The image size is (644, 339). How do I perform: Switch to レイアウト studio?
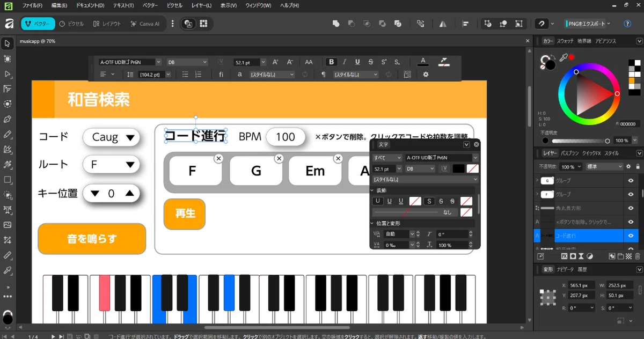pyautogui.click(x=107, y=24)
